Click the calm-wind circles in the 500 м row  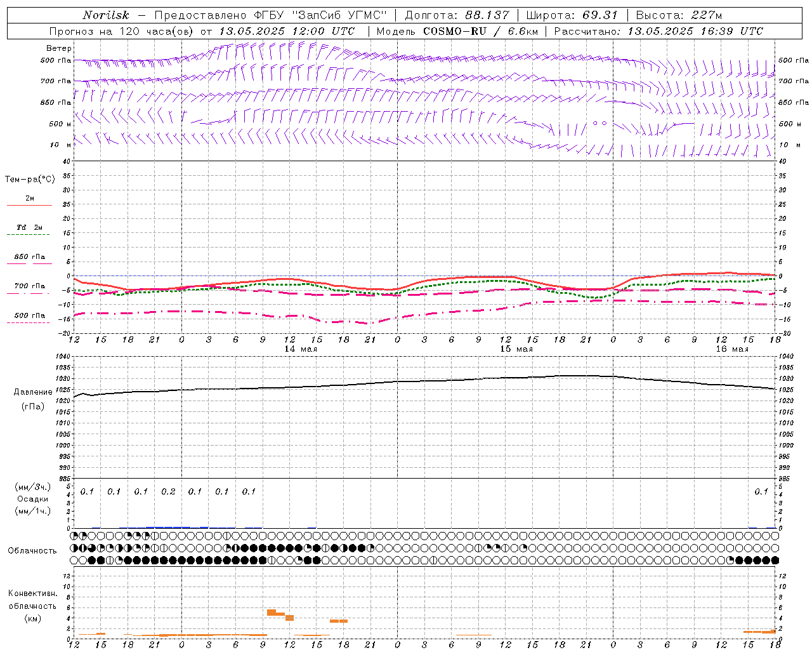coord(599,123)
